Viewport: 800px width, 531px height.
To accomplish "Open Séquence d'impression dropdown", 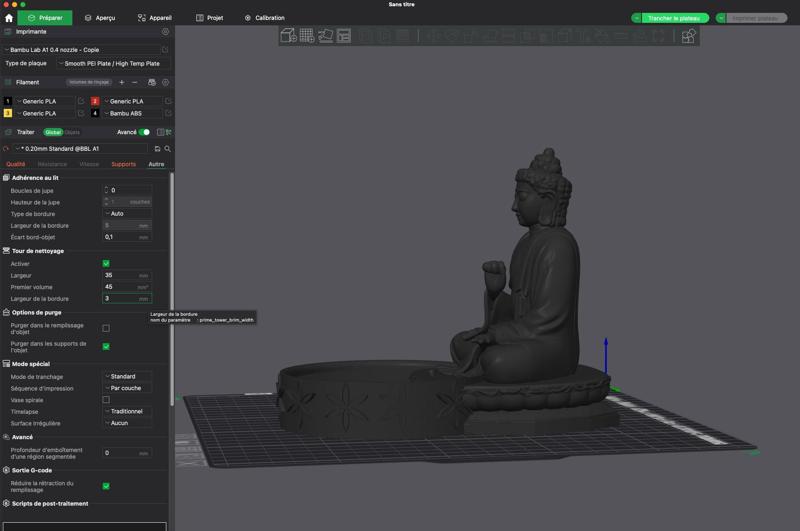I will pyautogui.click(x=128, y=388).
